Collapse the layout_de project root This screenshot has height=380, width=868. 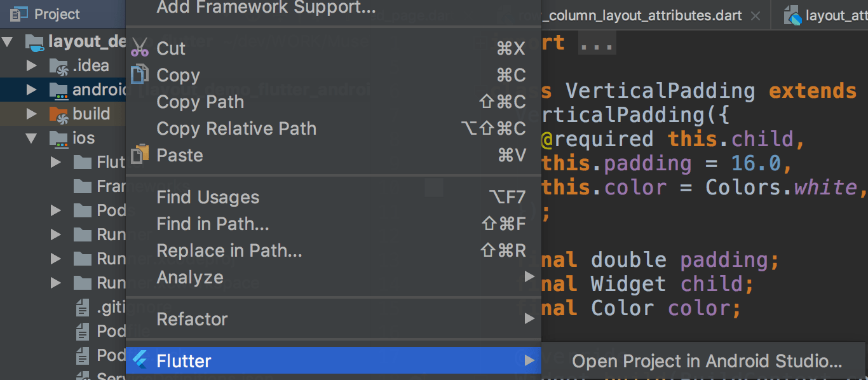click(x=8, y=42)
